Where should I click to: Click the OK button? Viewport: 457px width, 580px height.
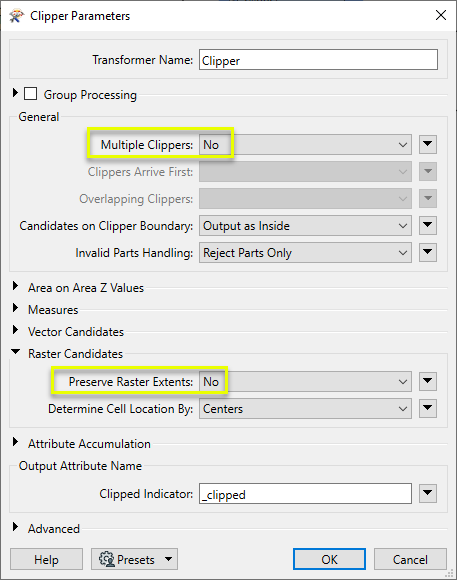pos(329,559)
